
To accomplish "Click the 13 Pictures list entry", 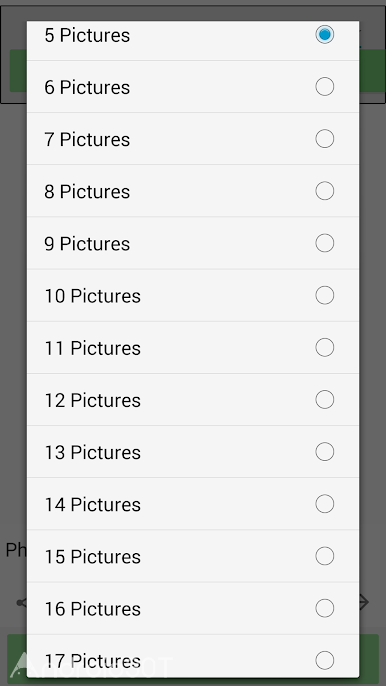I will (193, 452).
